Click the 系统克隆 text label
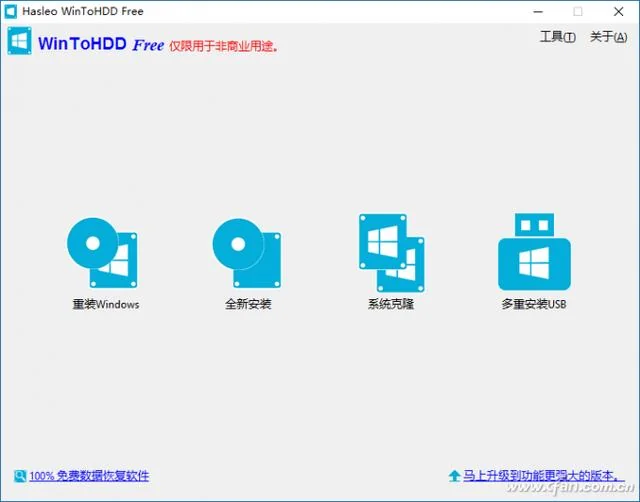Image resolution: width=640 pixels, height=502 pixels. [391, 304]
